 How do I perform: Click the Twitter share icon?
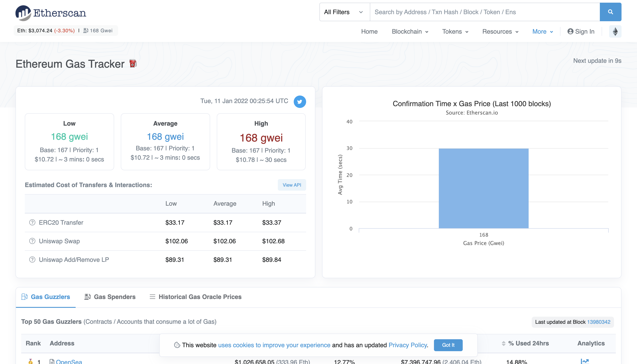(299, 102)
